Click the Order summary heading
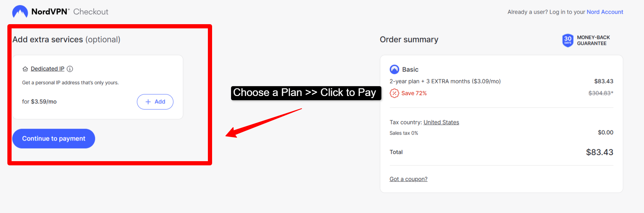 (x=409, y=40)
